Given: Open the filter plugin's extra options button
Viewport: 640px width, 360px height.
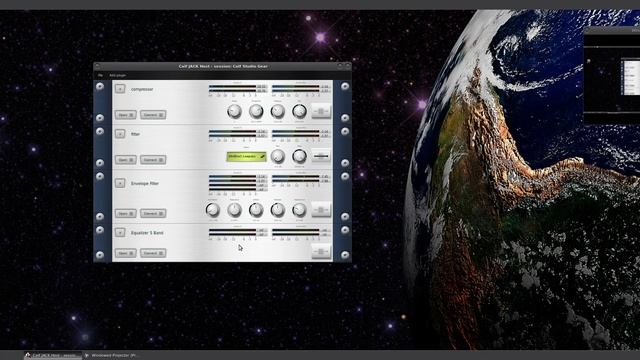Looking at the screenshot, I should (x=120, y=133).
